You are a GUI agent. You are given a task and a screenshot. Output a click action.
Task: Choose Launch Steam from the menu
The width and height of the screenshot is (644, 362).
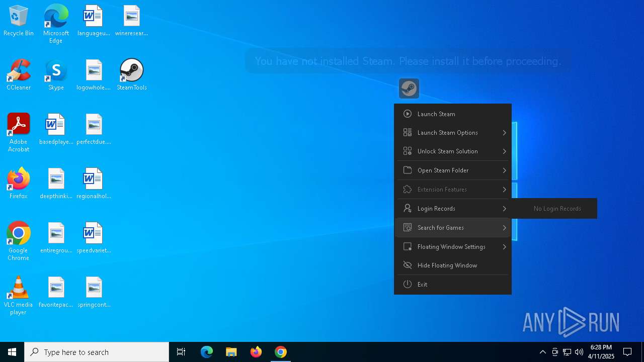[x=453, y=114]
